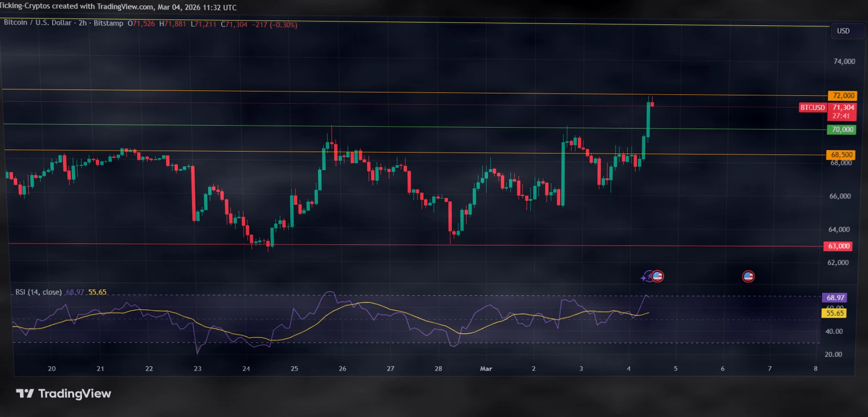This screenshot has width=868, height=417.
Task: Click the 2h interval in chart legend
Action: point(83,23)
